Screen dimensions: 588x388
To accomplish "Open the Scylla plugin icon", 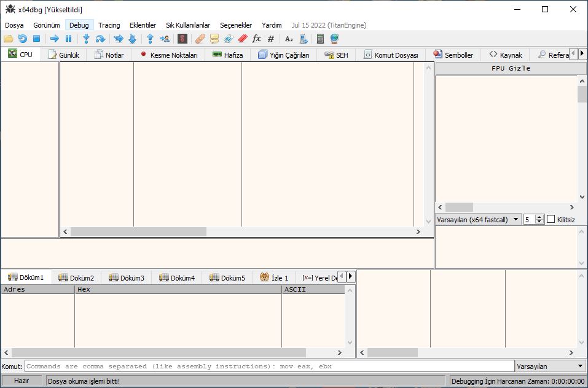I will click(x=182, y=39).
